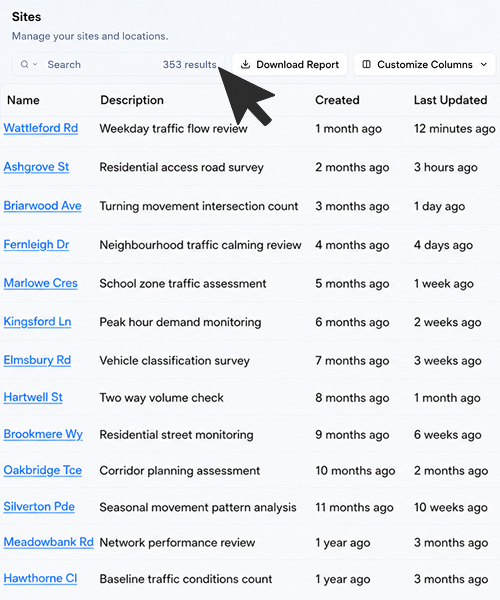The width and height of the screenshot is (500, 600).
Task: Open the Ashgrove St site link
Action: point(36,167)
